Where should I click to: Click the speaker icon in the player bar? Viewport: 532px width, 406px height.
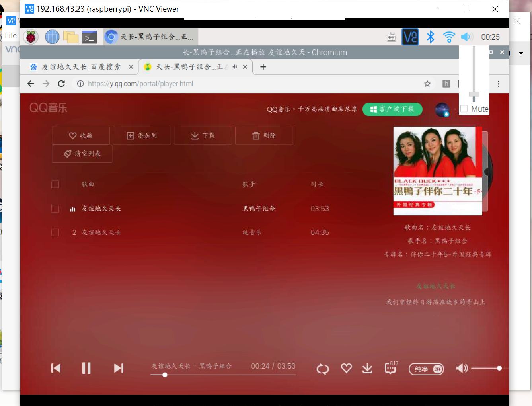tap(462, 368)
